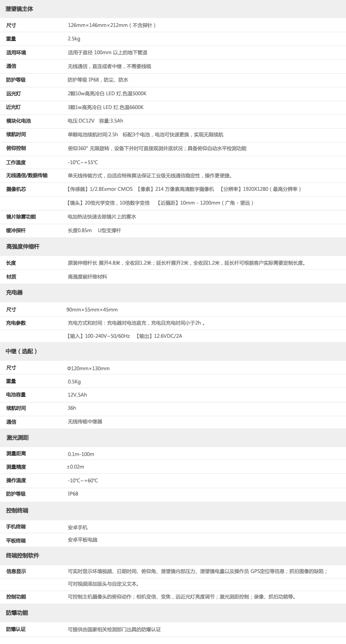The height and width of the screenshot is (644, 346).
Task: Click value 安卓平板电脑
Action: 83,540
